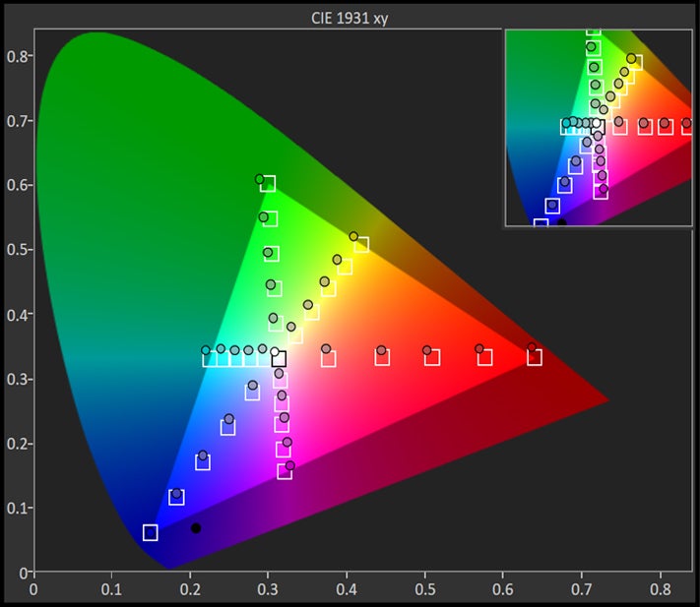The image size is (700, 607).
Task: Click the 0.8 label on the y-axis
Action: [x=15, y=55]
